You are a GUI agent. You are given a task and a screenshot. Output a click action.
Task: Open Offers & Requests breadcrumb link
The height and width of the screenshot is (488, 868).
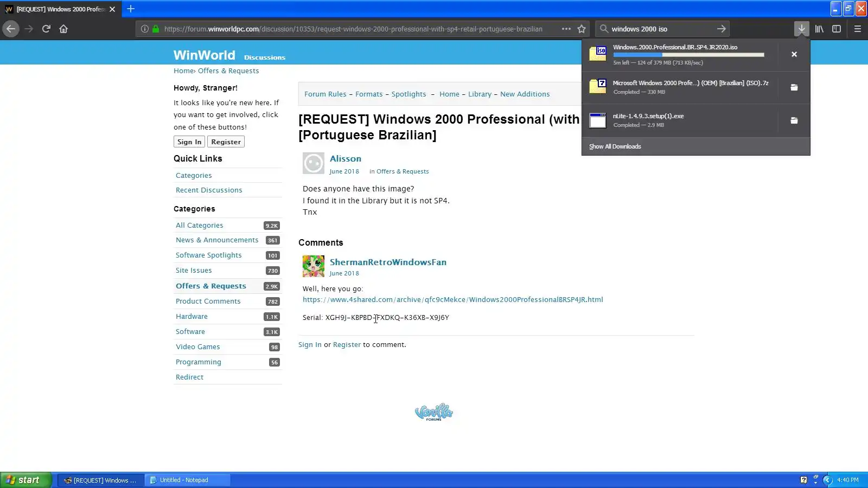[x=228, y=71]
